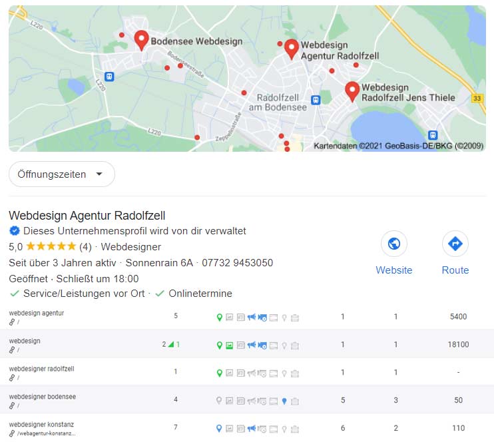Click the Route directions icon
This screenshot has height=448, width=494.
pyautogui.click(x=455, y=244)
